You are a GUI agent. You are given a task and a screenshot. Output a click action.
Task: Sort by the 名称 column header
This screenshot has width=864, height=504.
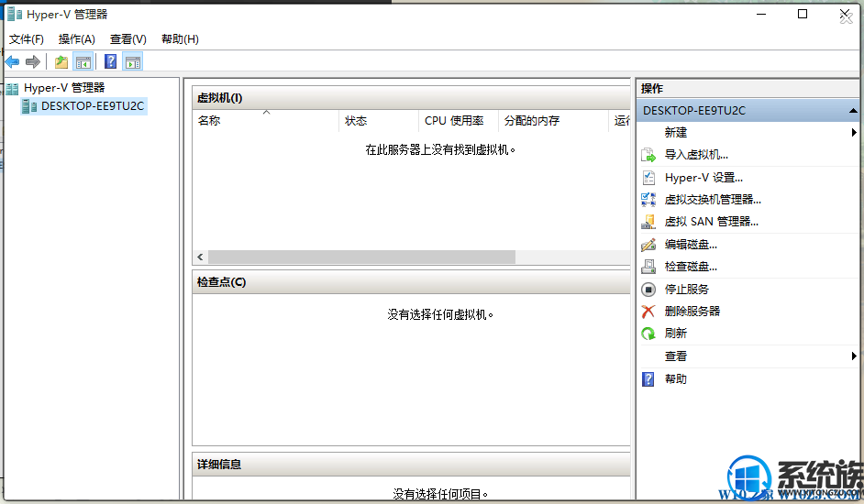[x=265, y=121]
